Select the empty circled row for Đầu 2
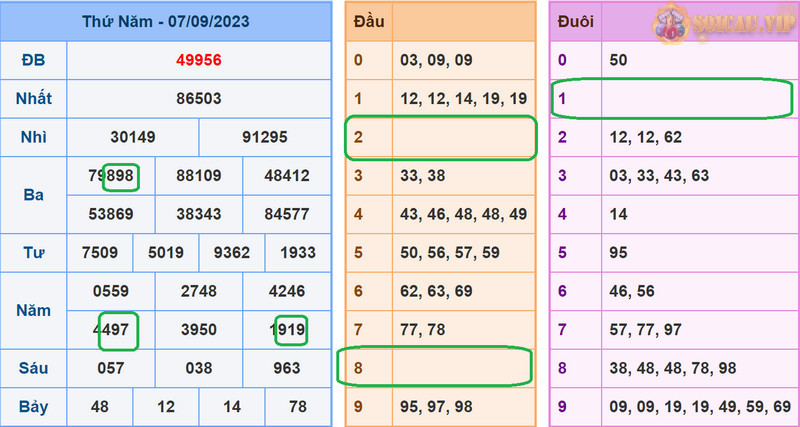800x427 pixels. pos(440,138)
